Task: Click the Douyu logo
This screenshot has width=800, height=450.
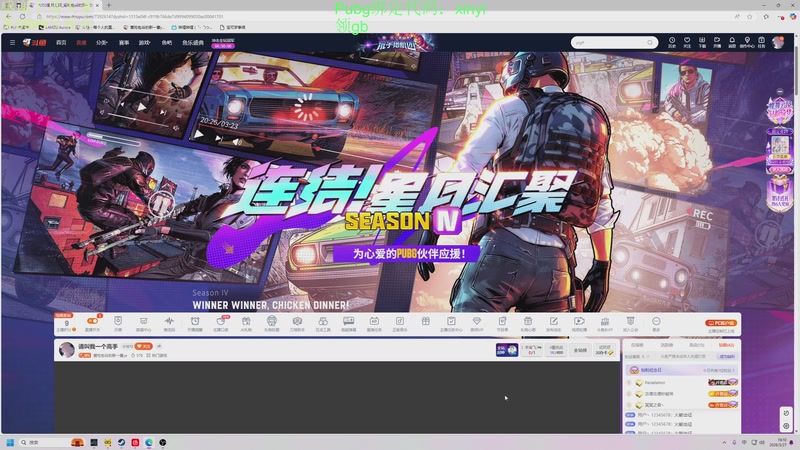Action: tap(34, 43)
